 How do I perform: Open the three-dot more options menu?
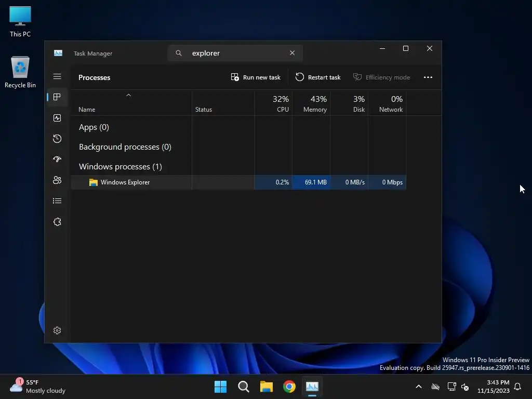428,77
